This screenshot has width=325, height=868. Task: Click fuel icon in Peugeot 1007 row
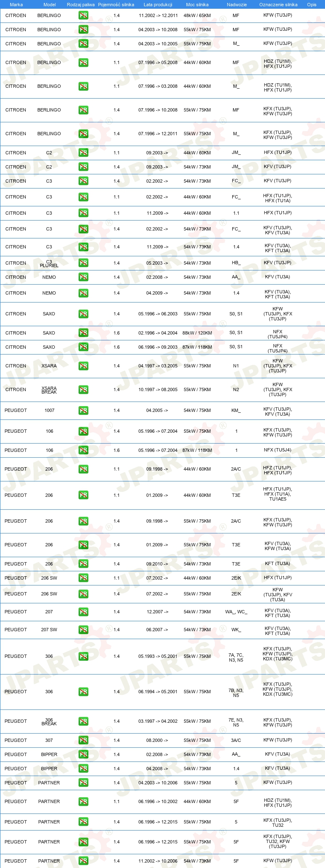[x=84, y=411]
